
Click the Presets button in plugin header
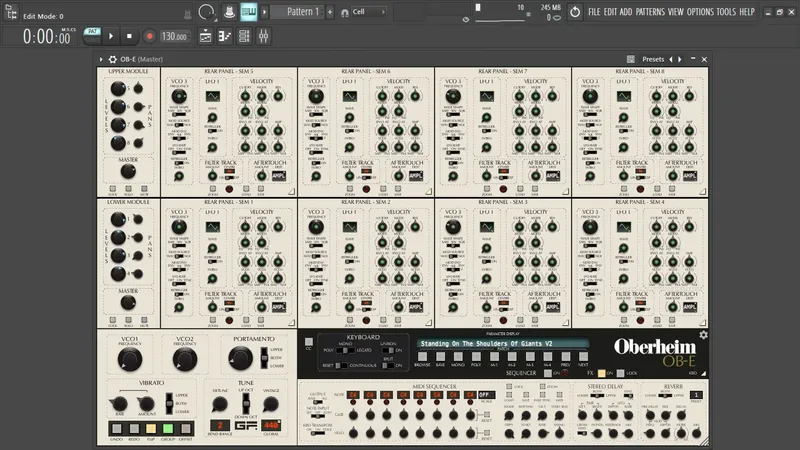click(653, 59)
